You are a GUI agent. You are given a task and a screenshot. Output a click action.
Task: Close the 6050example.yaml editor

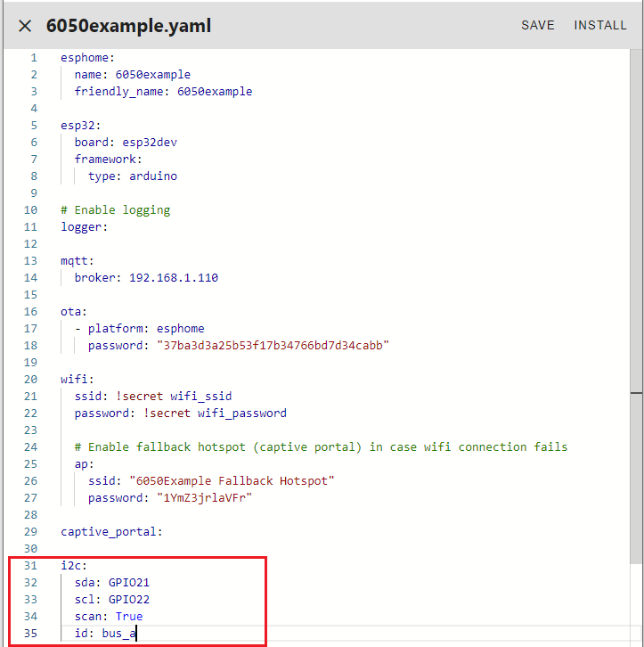25,26
